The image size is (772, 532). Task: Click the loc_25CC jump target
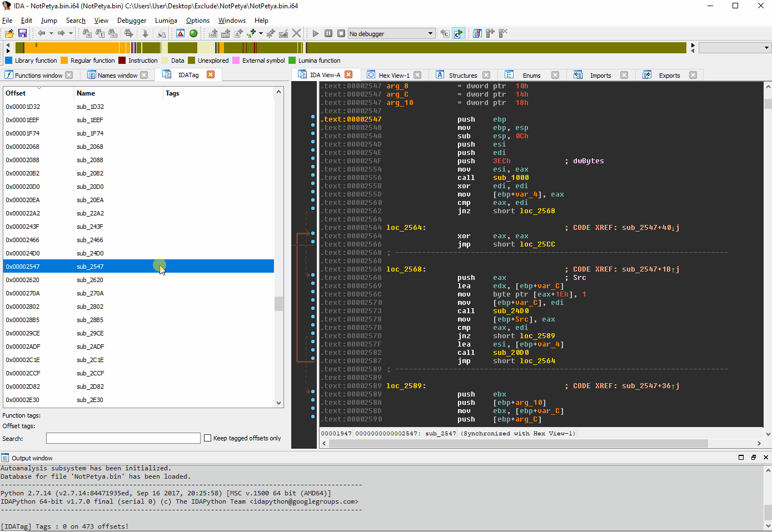(x=537, y=244)
